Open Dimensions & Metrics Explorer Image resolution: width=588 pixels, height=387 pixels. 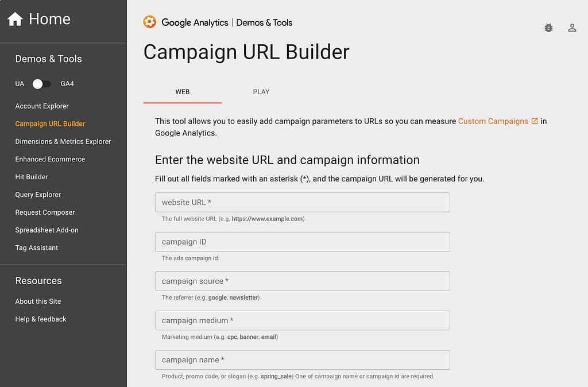pos(63,141)
